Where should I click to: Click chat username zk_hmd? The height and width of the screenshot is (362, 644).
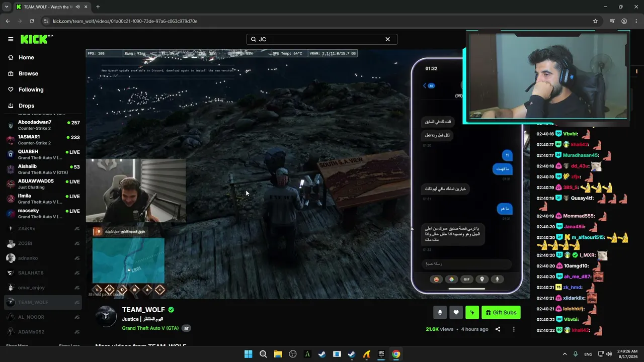pos(573,288)
